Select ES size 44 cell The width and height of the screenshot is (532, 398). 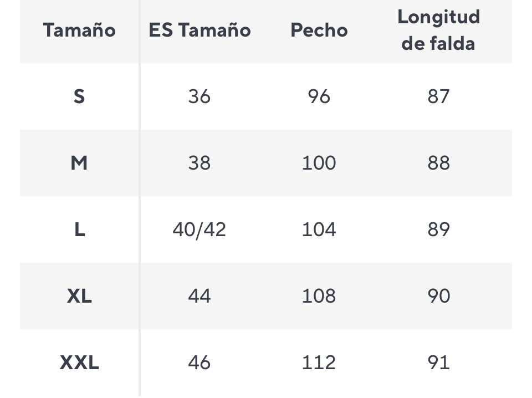pos(199,296)
